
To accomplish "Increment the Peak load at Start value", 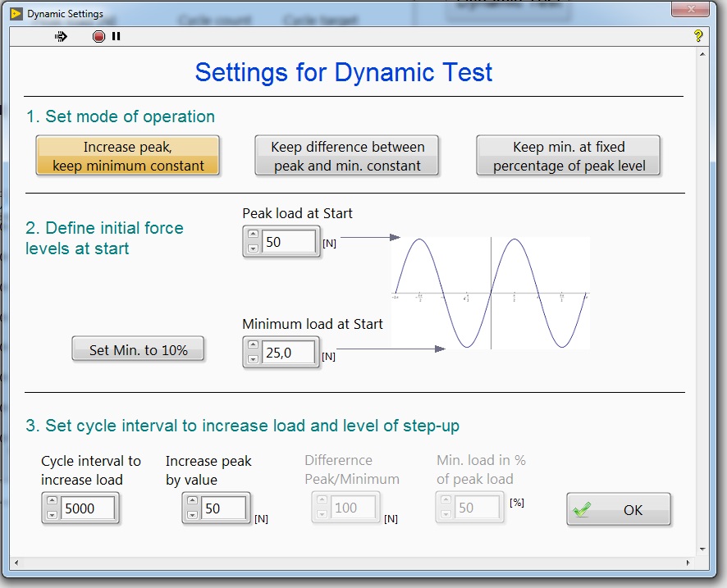I will (x=253, y=236).
